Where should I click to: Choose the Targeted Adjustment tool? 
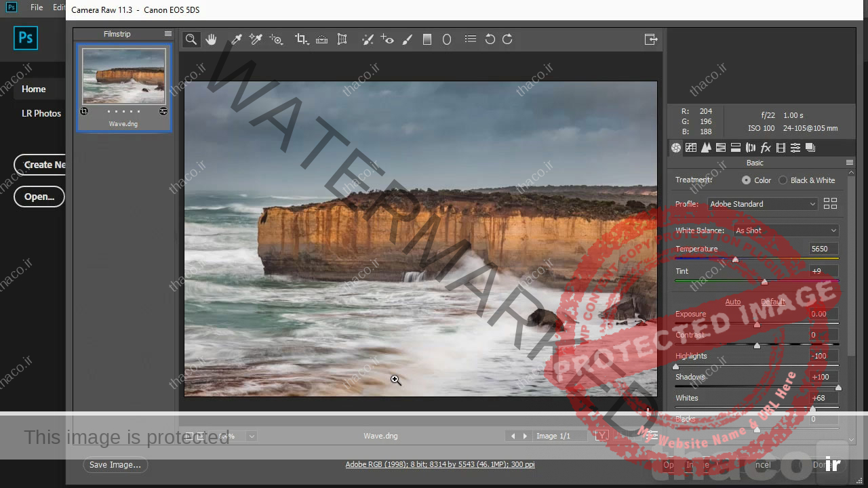click(x=276, y=39)
